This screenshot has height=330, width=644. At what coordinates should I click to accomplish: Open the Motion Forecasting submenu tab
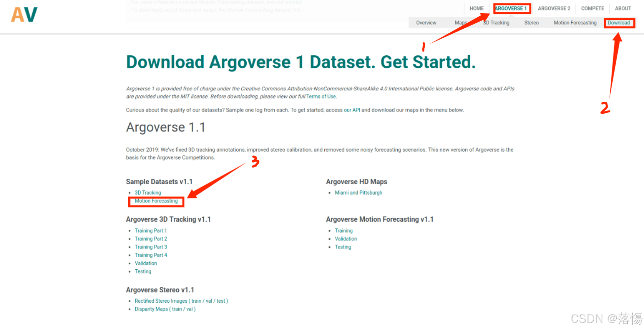coord(575,23)
